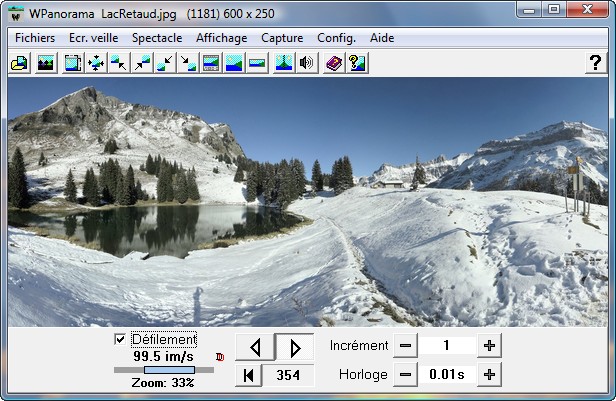Uncheck the Défilement checkbox

pos(120,339)
